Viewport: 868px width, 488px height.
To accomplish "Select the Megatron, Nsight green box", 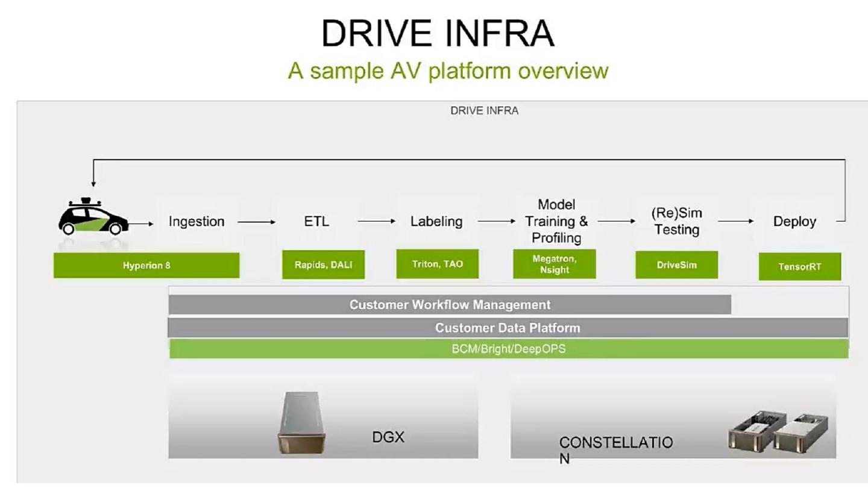I will pos(555,264).
